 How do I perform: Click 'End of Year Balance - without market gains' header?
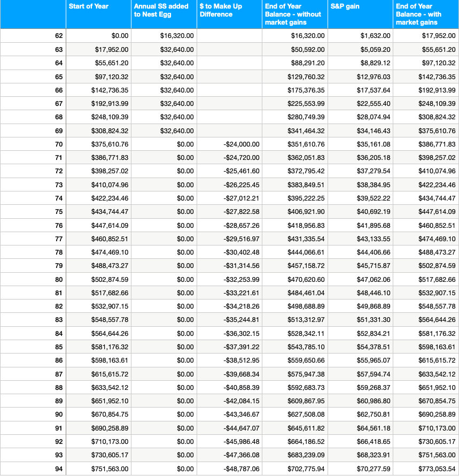coord(293,14)
